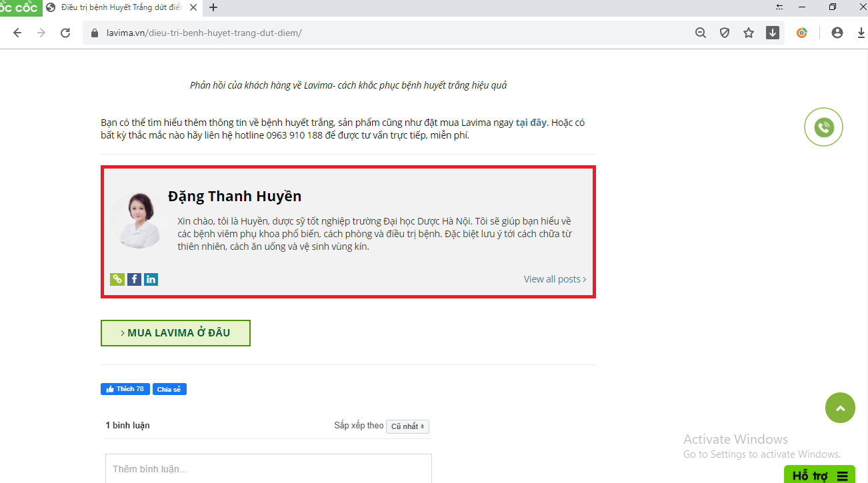Click the lavima.vn address bar
This screenshot has width=868, height=483.
pyautogui.click(x=387, y=33)
